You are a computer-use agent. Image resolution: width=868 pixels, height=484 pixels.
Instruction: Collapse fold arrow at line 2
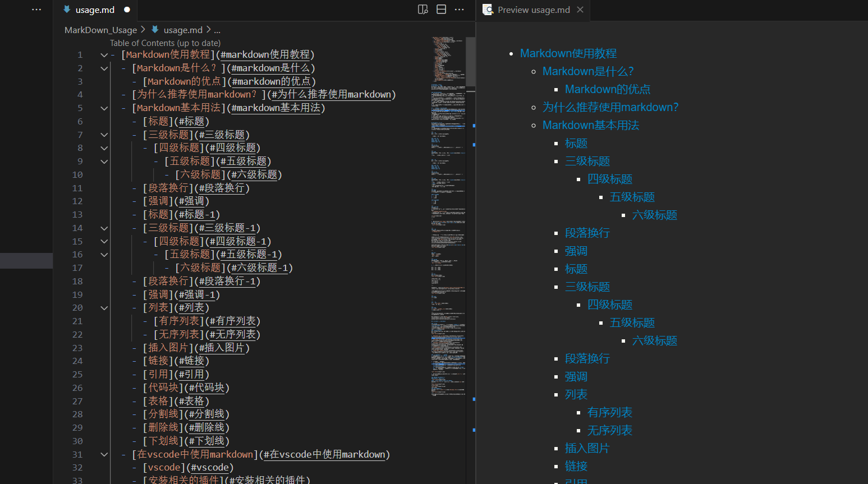click(x=104, y=68)
